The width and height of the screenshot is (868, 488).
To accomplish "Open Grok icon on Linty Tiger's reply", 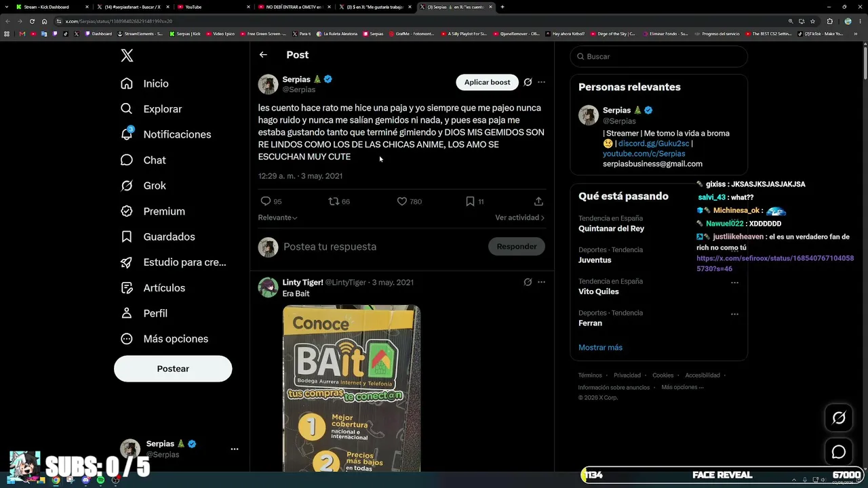I will [528, 282].
